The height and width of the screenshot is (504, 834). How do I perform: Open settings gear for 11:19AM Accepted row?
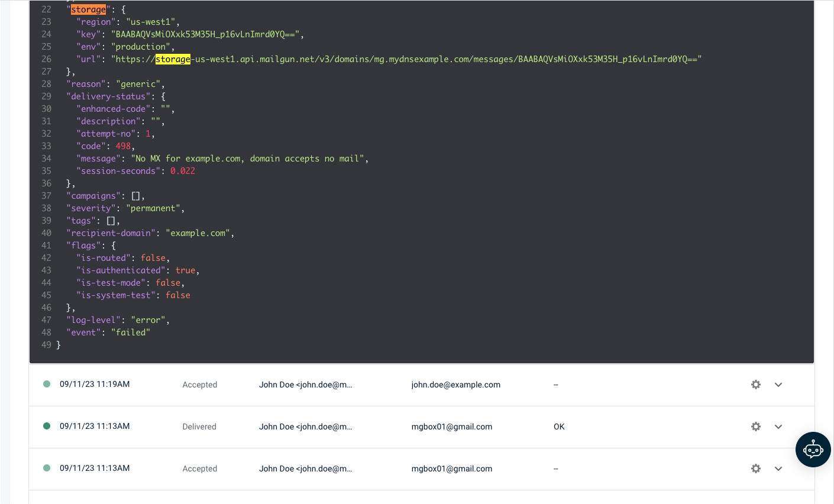tap(756, 385)
